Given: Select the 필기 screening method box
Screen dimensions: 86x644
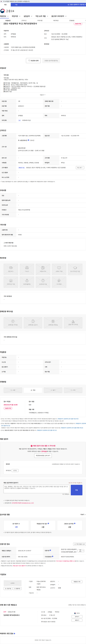Looking at the screenshot, I should coord(53,390).
